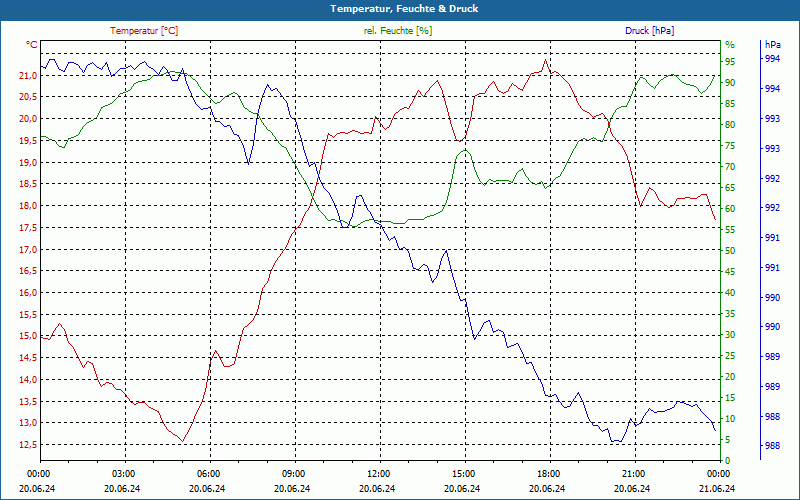Click the '21,0' temperature axis value
Viewport: 800px width, 500px height.
(x=28, y=76)
